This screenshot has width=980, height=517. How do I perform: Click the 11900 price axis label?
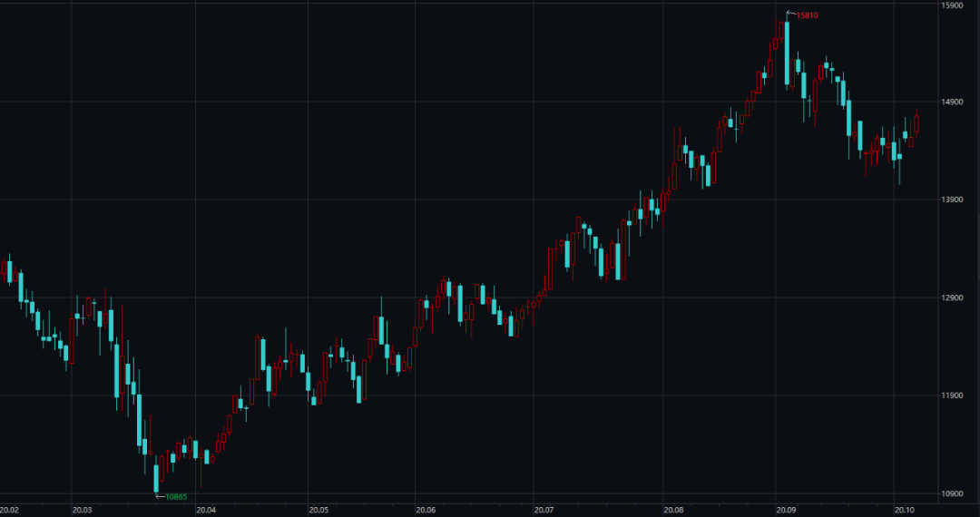pyautogui.click(x=951, y=395)
